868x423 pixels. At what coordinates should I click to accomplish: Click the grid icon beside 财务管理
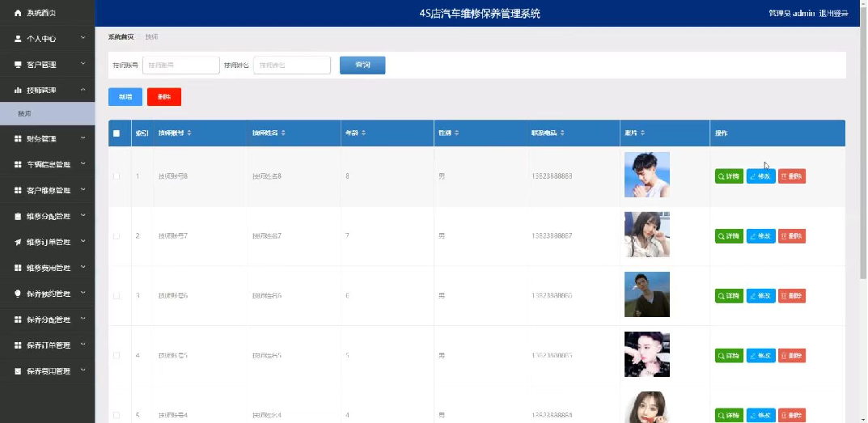[x=18, y=139]
